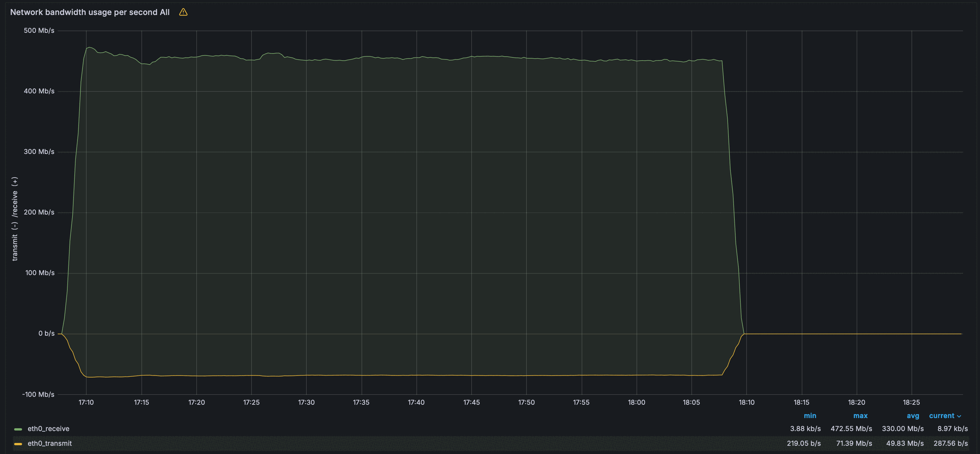Click the 500 Mb/s y-axis label
Image resolution: width=980 pixels, height=454 pixels.
tap(39, 31)
